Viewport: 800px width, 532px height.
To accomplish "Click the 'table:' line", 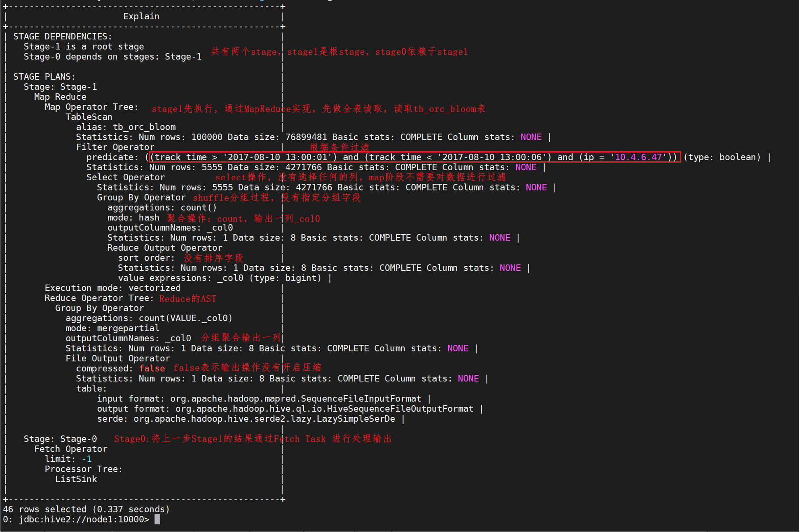I will [91, 389].
